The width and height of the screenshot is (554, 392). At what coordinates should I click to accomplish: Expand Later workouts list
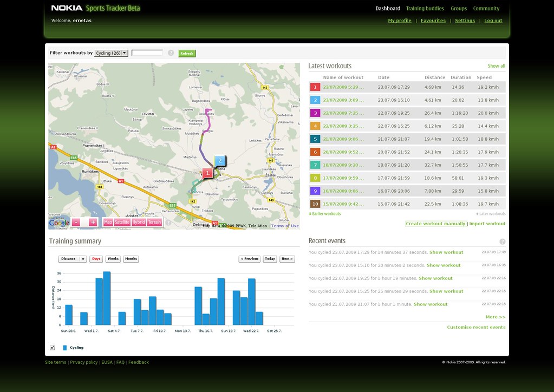491,214
